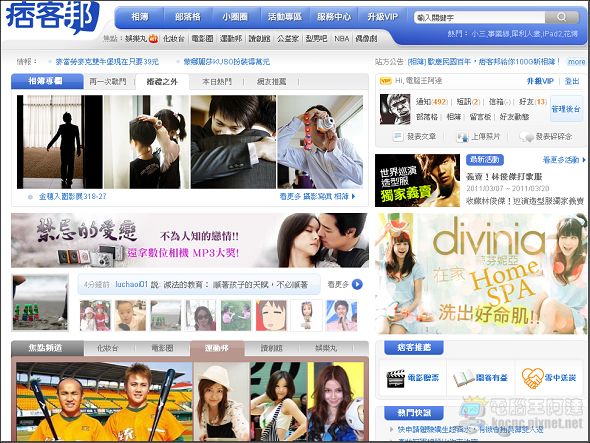Click the 登出 logout link
Screen dimensions: 590x443
coord(572,81)
